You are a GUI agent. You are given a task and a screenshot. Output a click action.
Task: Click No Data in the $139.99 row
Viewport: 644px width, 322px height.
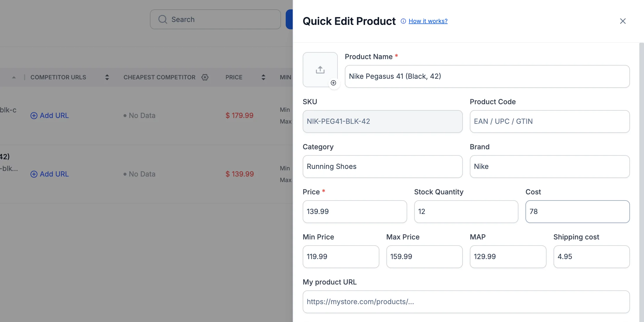[x=139, y=174]
